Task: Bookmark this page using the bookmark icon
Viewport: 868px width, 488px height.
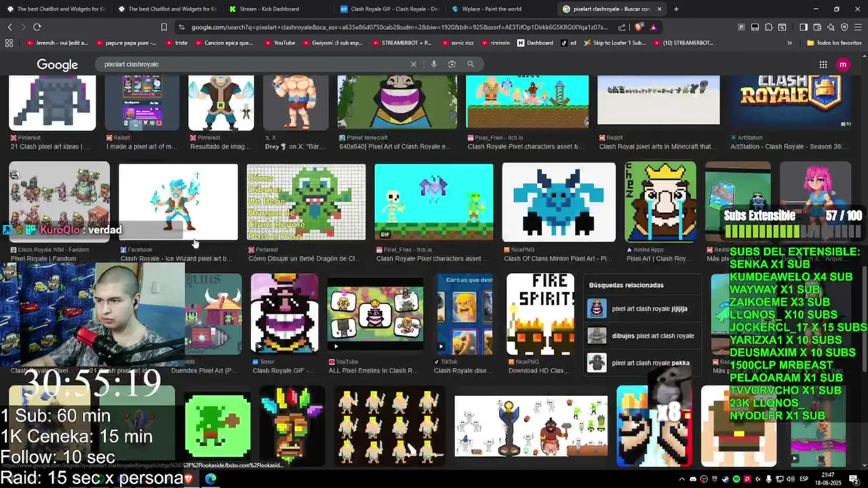Action: [x=163, y=27]
